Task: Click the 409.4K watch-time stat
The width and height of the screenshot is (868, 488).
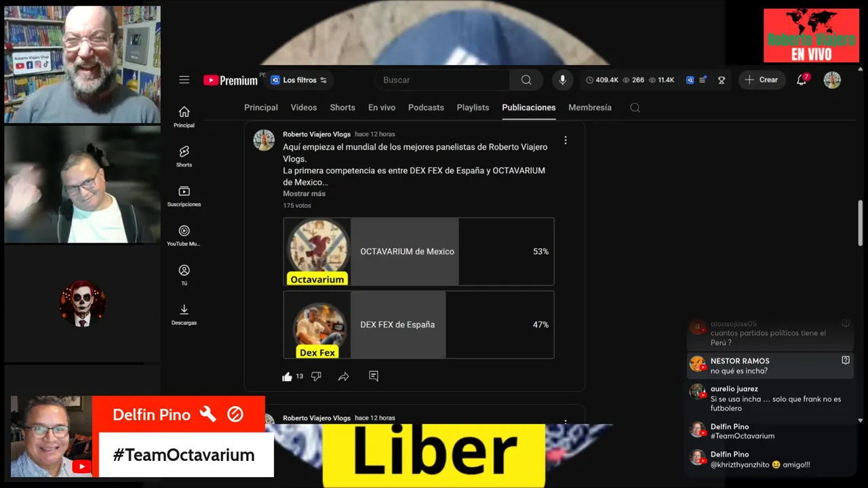Action: (x=602, y=80)
